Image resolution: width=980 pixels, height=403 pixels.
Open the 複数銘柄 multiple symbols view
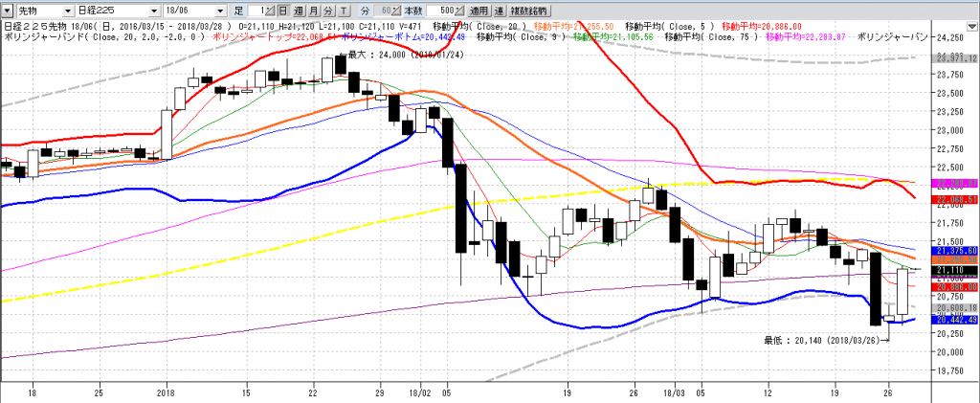point(527,9)
